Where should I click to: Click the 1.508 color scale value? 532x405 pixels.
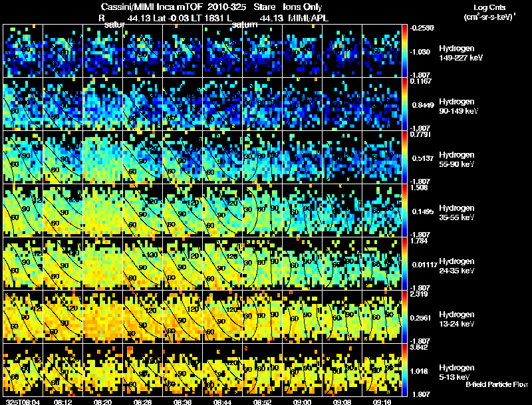point(419,188)
